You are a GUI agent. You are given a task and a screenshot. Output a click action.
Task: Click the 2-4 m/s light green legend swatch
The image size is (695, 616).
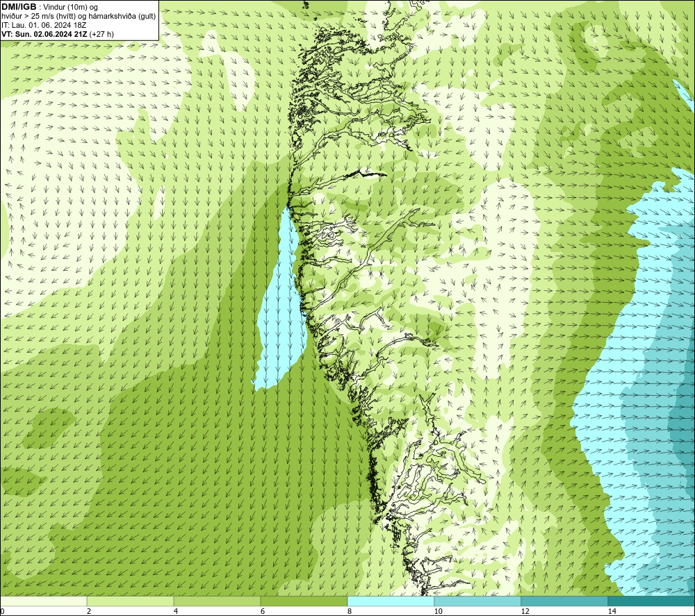point(131,601)
